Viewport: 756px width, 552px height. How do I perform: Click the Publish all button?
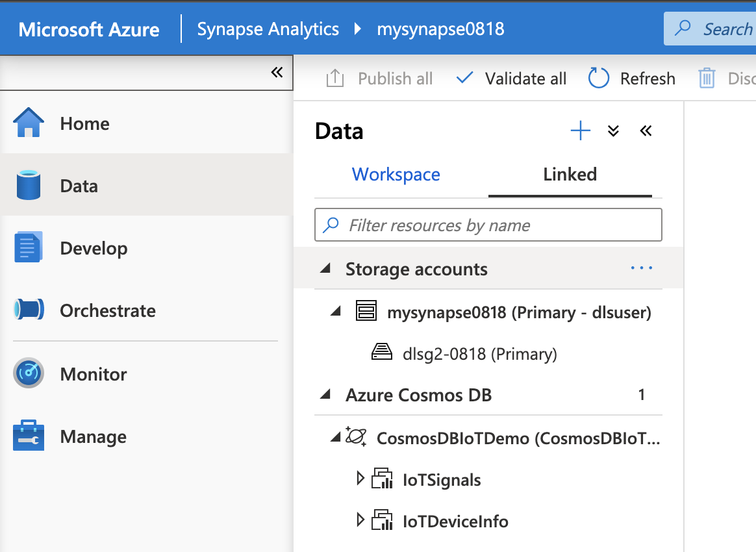379,79
